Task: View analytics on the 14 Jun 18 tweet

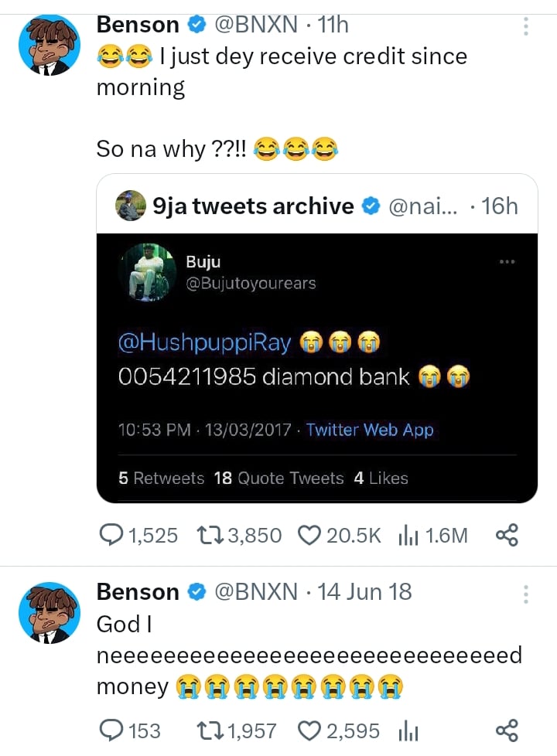Action: coord(407,730)
